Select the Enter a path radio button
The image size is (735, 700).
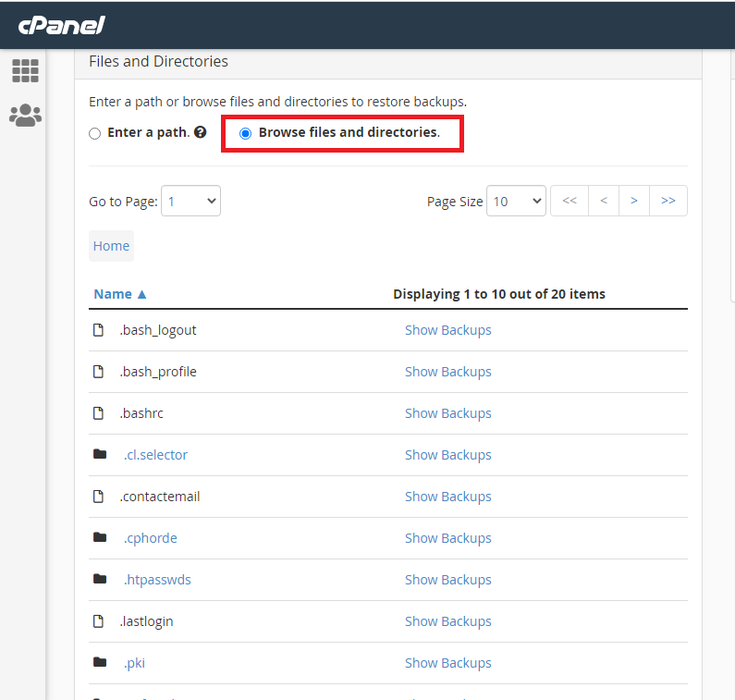(94, 134)
